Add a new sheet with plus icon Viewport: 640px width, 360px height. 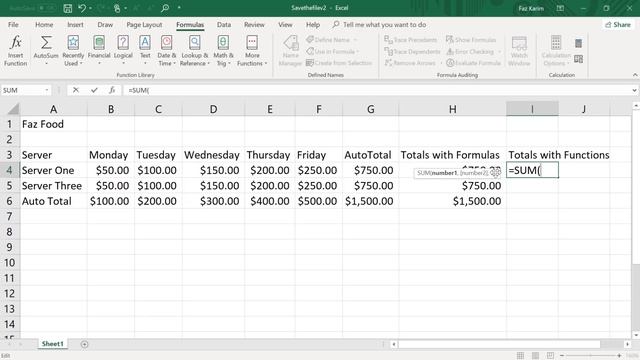tap(84, 344)
